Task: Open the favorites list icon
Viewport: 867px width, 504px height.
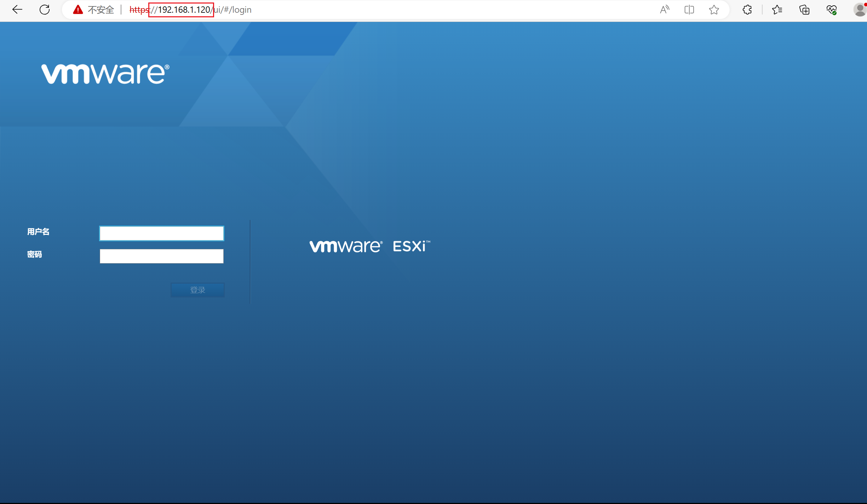Action: click(x=777, y=10)
